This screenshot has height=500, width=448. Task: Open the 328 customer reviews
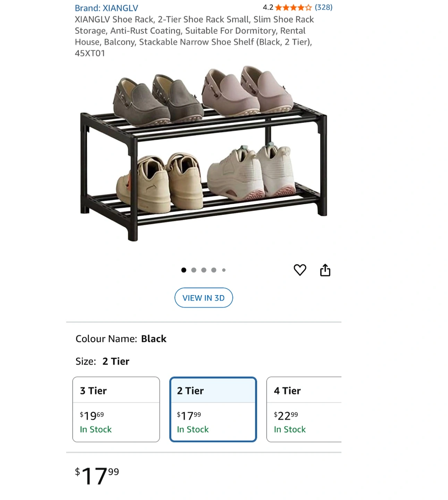click(323, 7)
